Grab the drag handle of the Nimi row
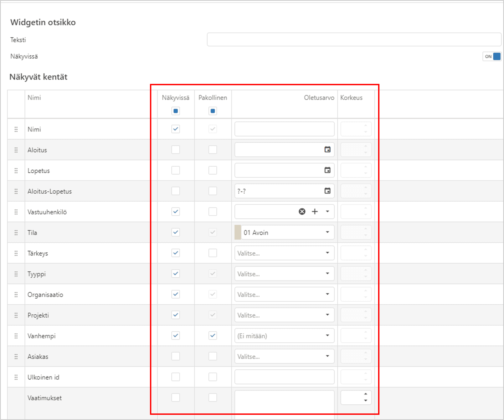The image size is (504, 420). coord(16,129)
